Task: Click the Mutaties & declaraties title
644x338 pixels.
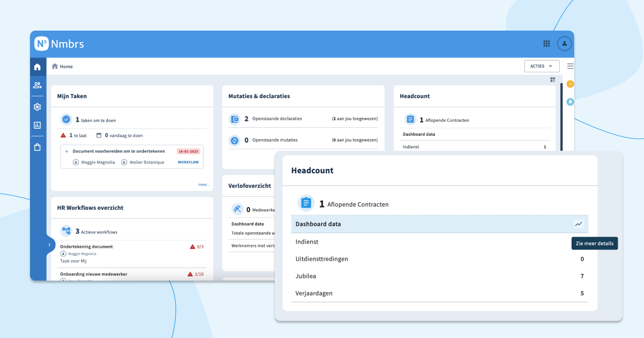Action: click(x=259, y=96)
